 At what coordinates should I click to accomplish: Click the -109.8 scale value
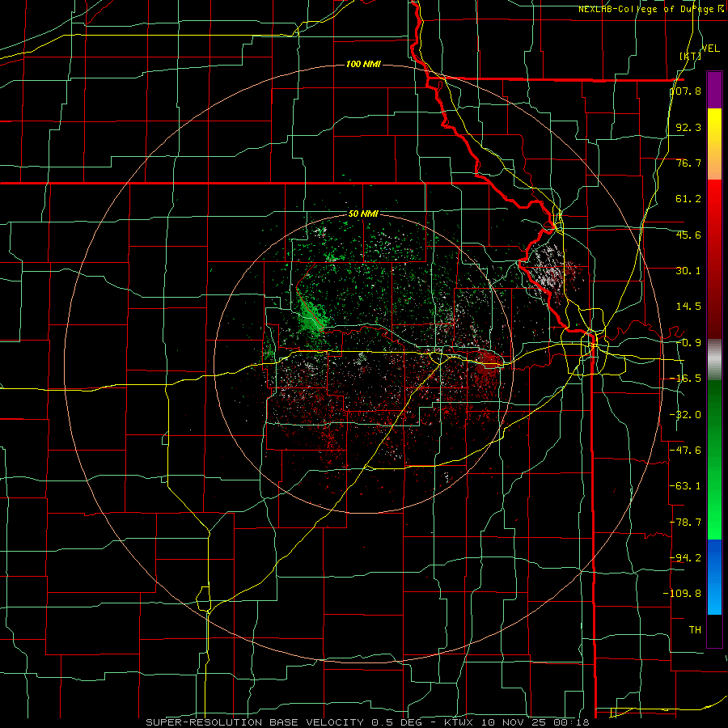(683, 594)
